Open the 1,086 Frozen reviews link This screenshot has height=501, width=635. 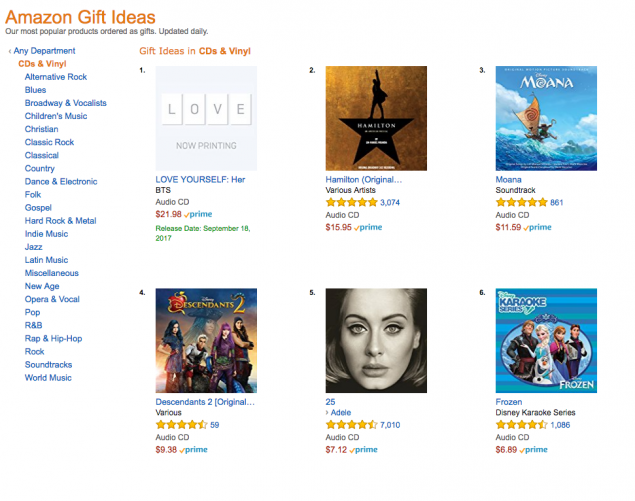tap(559, 425)
